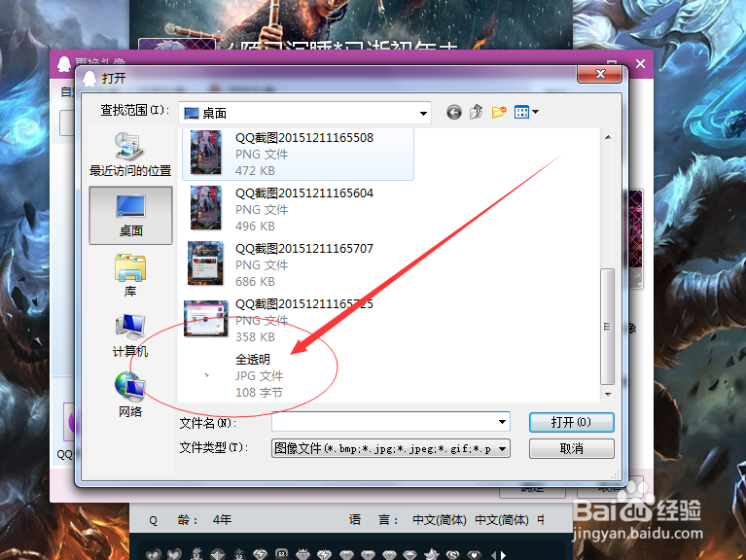746x560 pixels.
Task: Click the QQ penguin icon in 更换头像 title bar
Action: click(x=64, y=64)
